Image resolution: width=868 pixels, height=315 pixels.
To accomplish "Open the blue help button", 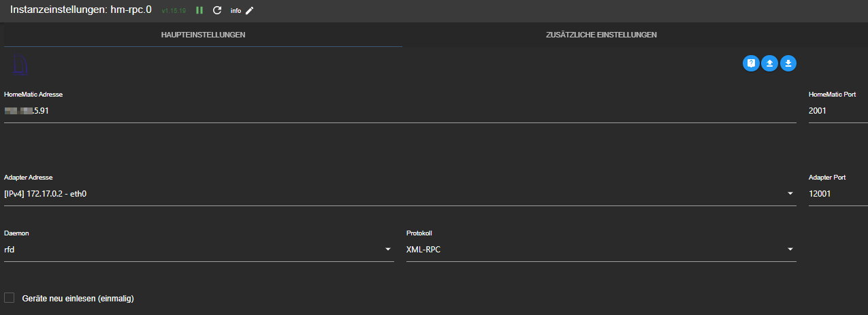I will (x=751, y=63).
